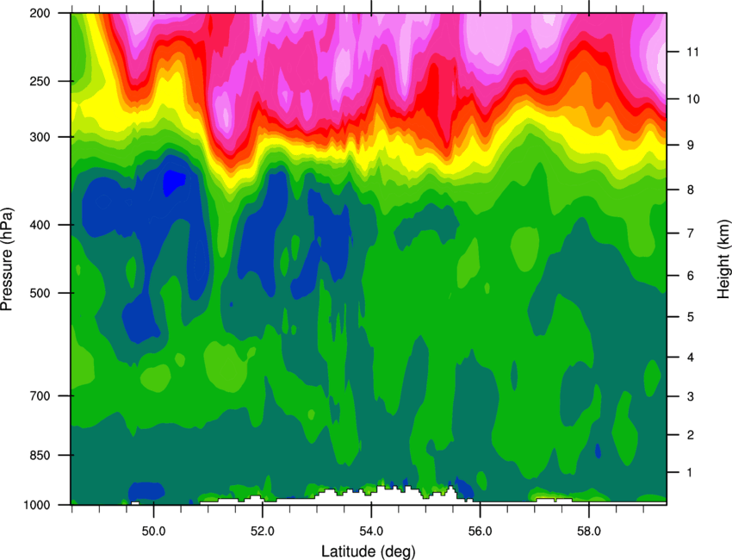Click the 58.0 latitude tick label
Image resolution: width=732 pixels, height=560 pixels.
(x=589, y=531)
